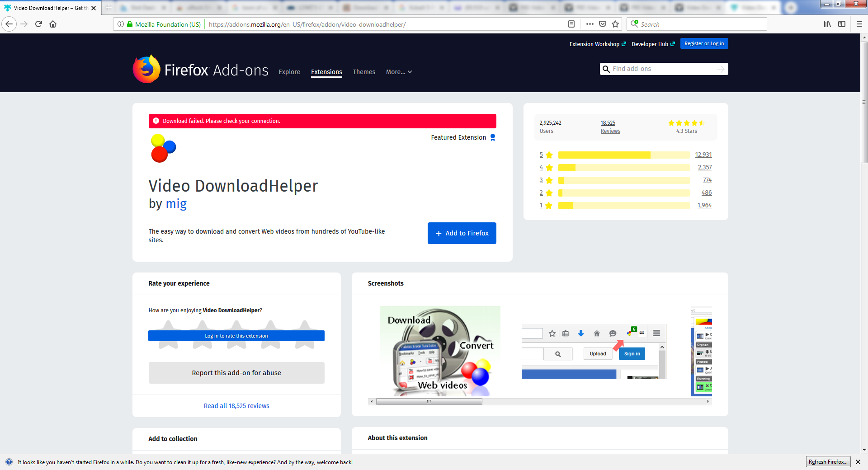This screenshot has width=868, height=470.
Task: Click the Mozilla Foundation (US) identity label
Action: click(168, 24)
